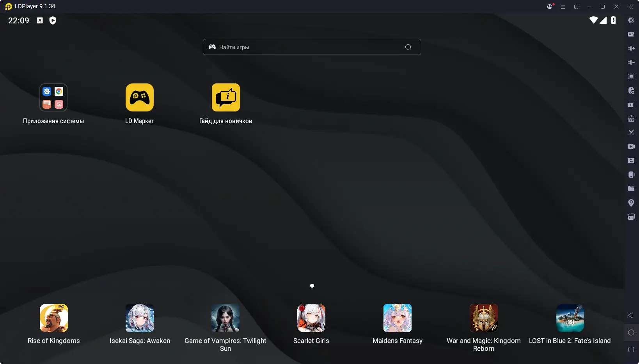Open the user account icon in title bar
Viewport: 639px width, 364px height.
pyautogui.click(x=550, y=7)
